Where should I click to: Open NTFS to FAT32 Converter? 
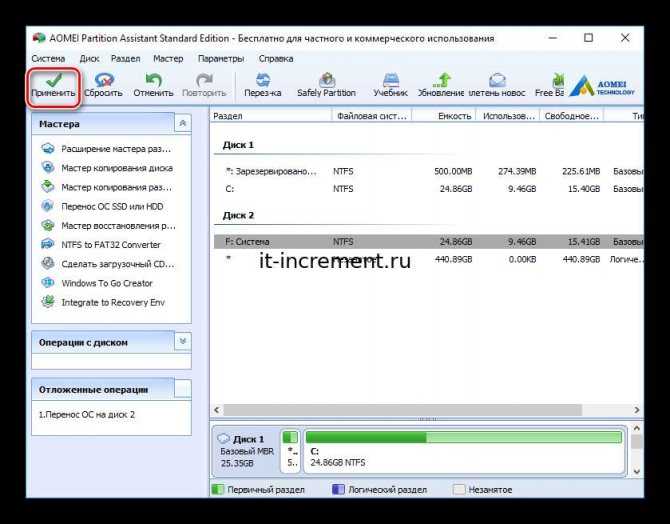pyautogui.click(x=101, y=245)
